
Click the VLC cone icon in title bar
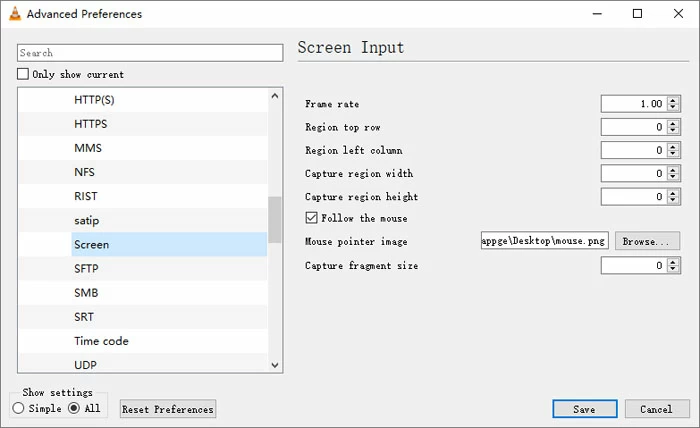[13, 14]
